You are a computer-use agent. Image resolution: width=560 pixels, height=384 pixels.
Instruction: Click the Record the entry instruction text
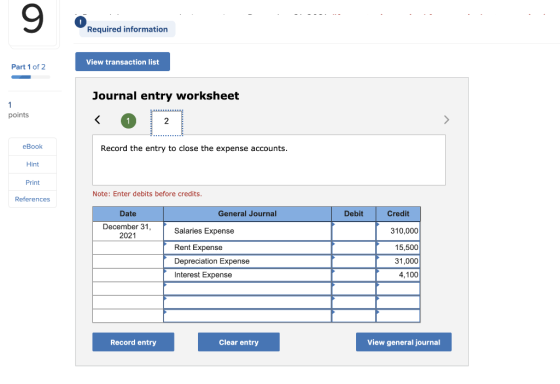click(194, 148)
